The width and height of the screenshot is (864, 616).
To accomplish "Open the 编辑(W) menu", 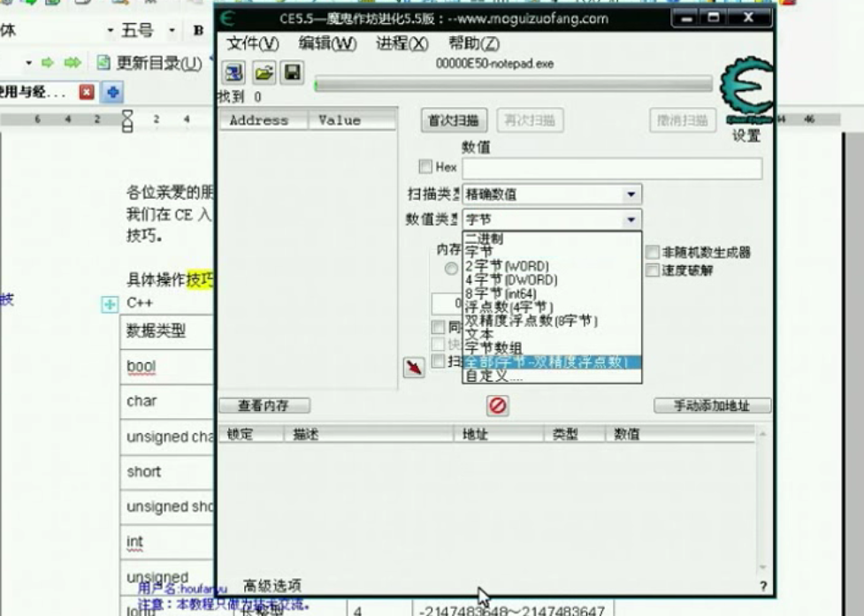I will coord(327,43).
